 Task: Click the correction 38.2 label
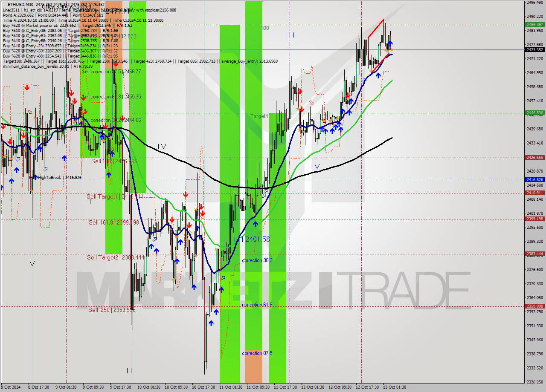pyautogui.click(x=257, y=260)
